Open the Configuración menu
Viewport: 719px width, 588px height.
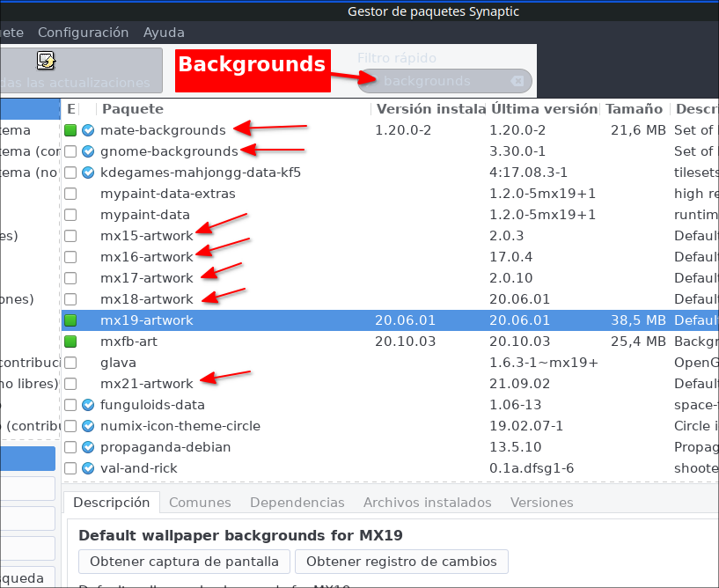click(x=83, y=33)
